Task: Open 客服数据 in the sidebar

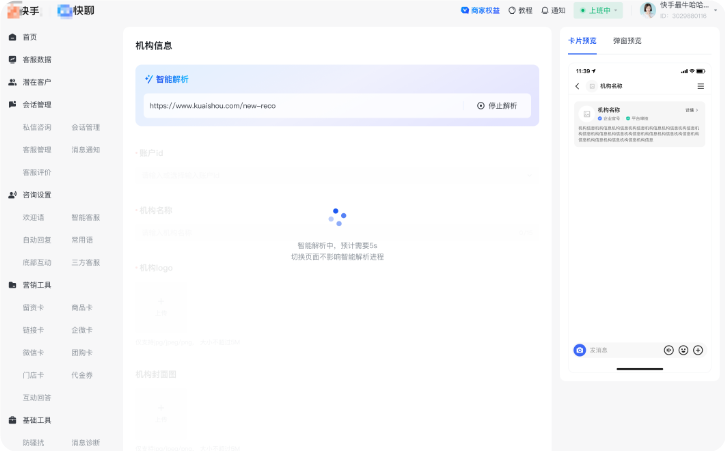Action: (37, 60)
